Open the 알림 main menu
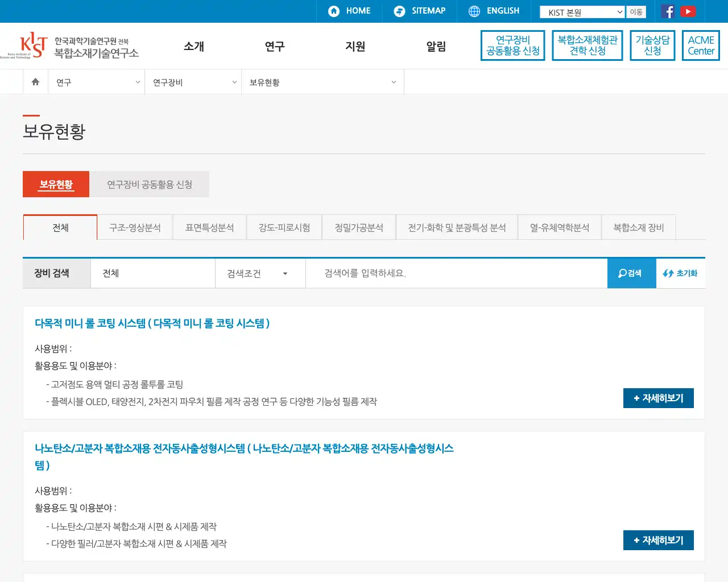The width and height of the screenshot is (728, 582). point(436,47)
